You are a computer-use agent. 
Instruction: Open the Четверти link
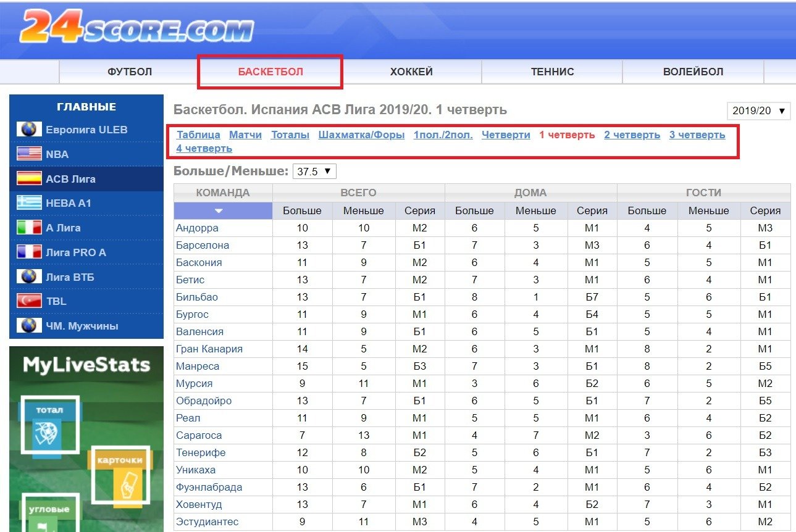(x=506, y=135)
